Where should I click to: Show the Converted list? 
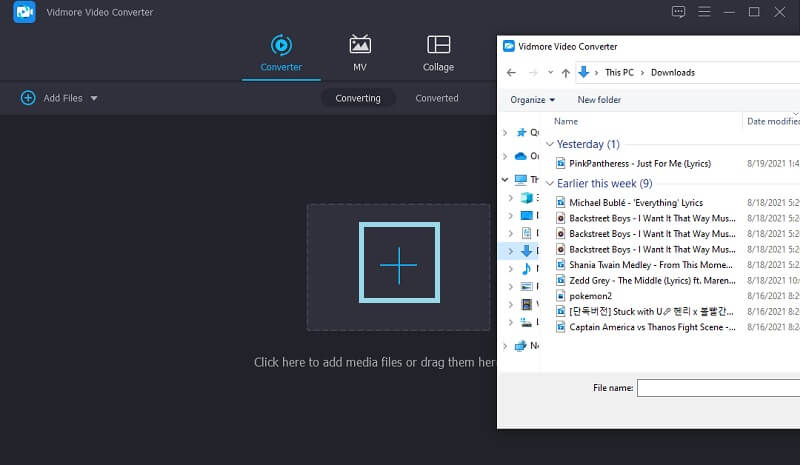[437, 98]
